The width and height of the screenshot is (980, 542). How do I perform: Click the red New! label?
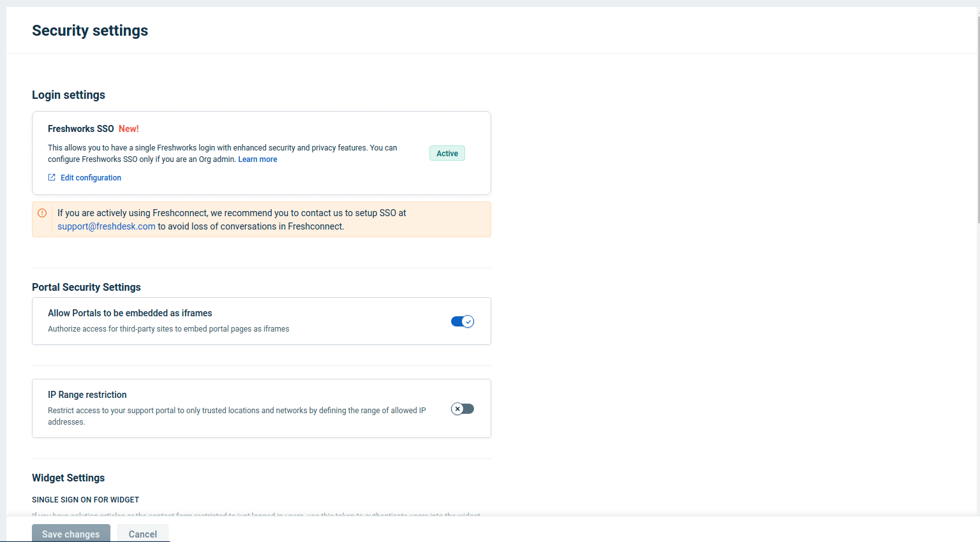(x=129, y=129)
